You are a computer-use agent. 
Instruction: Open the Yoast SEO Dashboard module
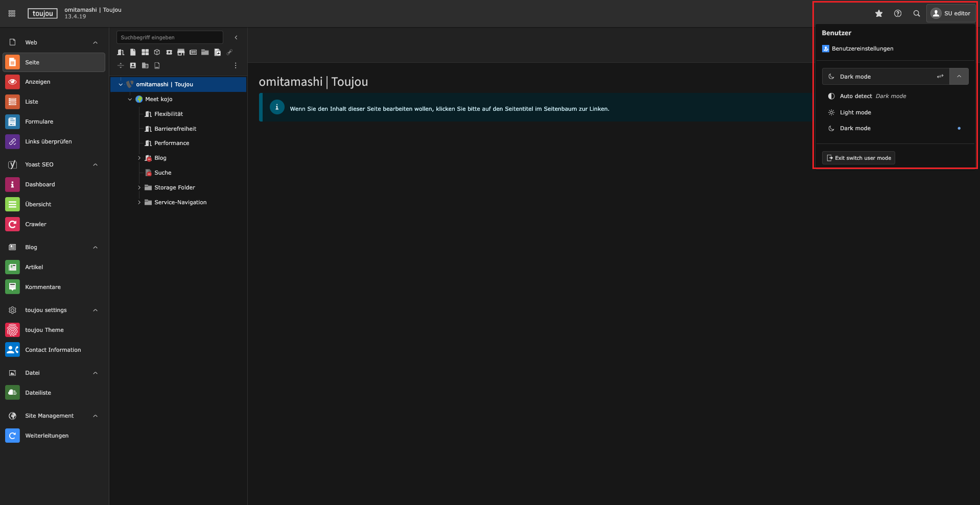coord(40,184)
